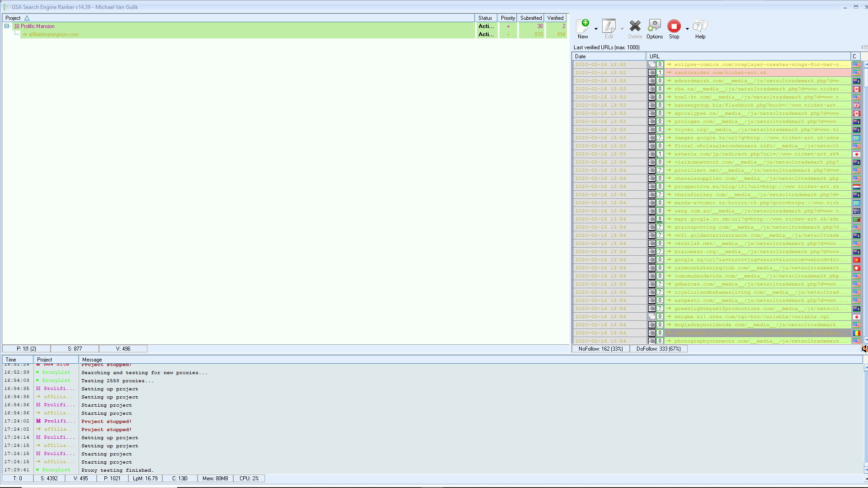This screenshot has height=488, width=868.
Task: Select the rankinsider.com/ticket-art.sk URL
Action: pos(720,73)
